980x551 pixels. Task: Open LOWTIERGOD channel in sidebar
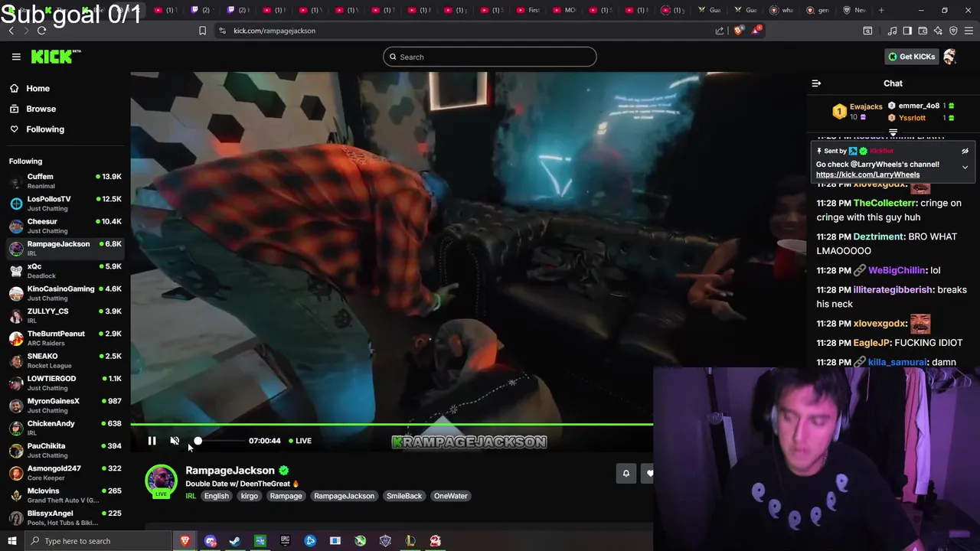[65, 383]
